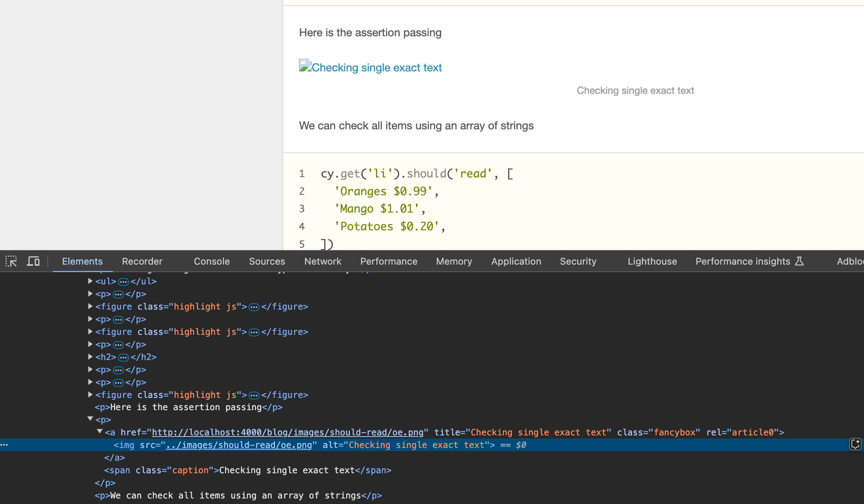864x504 pixels.
Task: Open the Recorder tab
Action: (x=142, y=261)
